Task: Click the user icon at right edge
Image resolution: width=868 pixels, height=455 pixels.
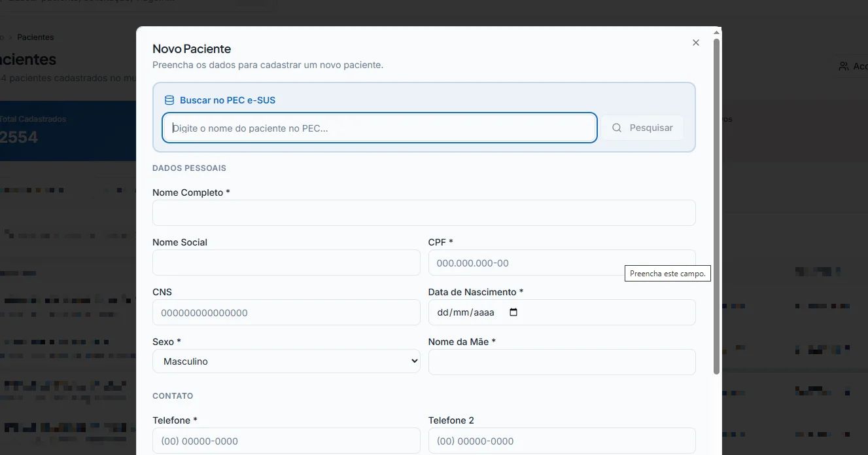Action: coord(844,66)
